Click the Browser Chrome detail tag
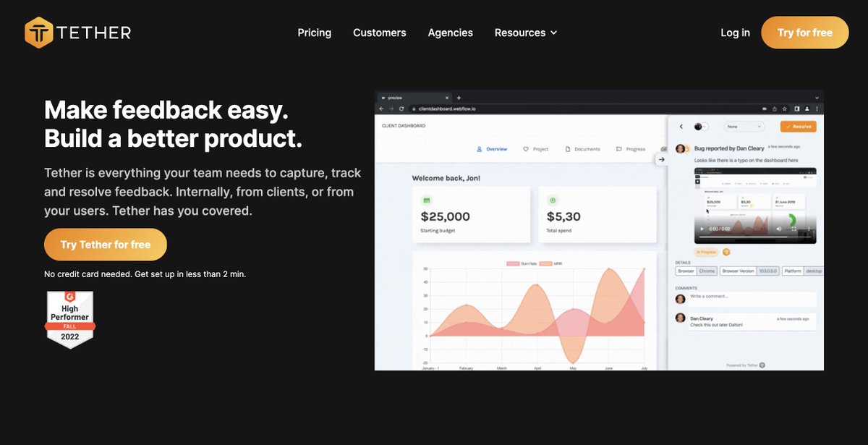 point(697,271)
